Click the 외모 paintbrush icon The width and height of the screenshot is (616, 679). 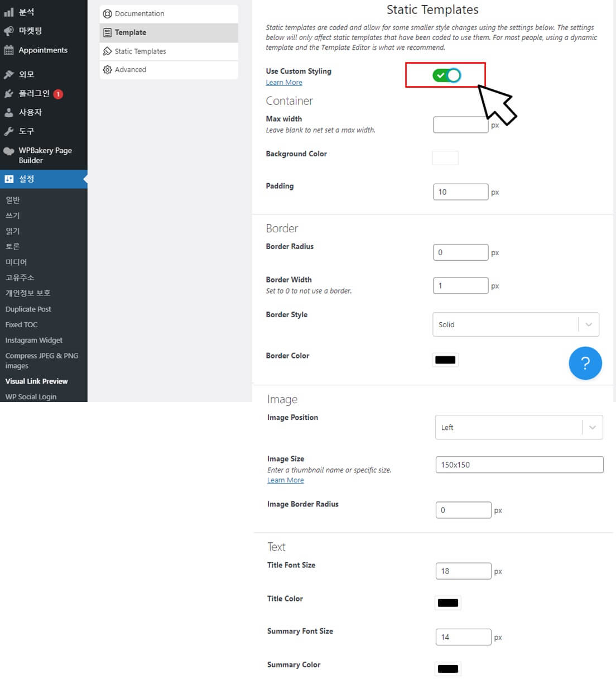tap(9, 74)
